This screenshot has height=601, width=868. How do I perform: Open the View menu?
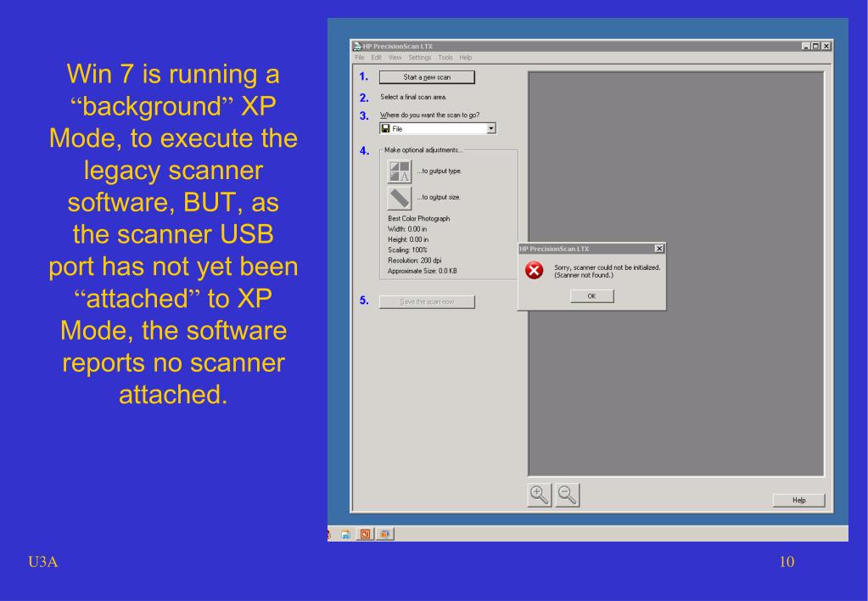click(395, 58)
